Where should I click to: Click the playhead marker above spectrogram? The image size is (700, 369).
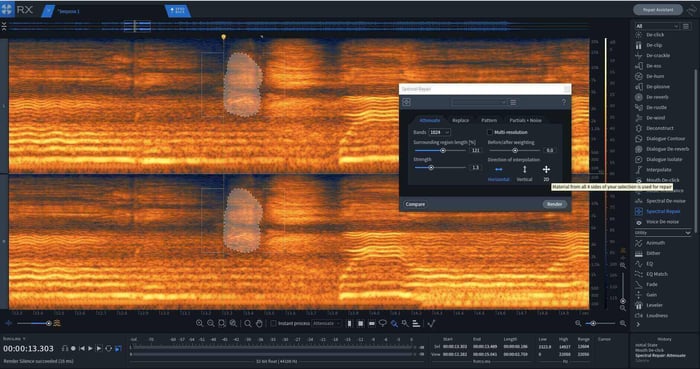point(224,37)
